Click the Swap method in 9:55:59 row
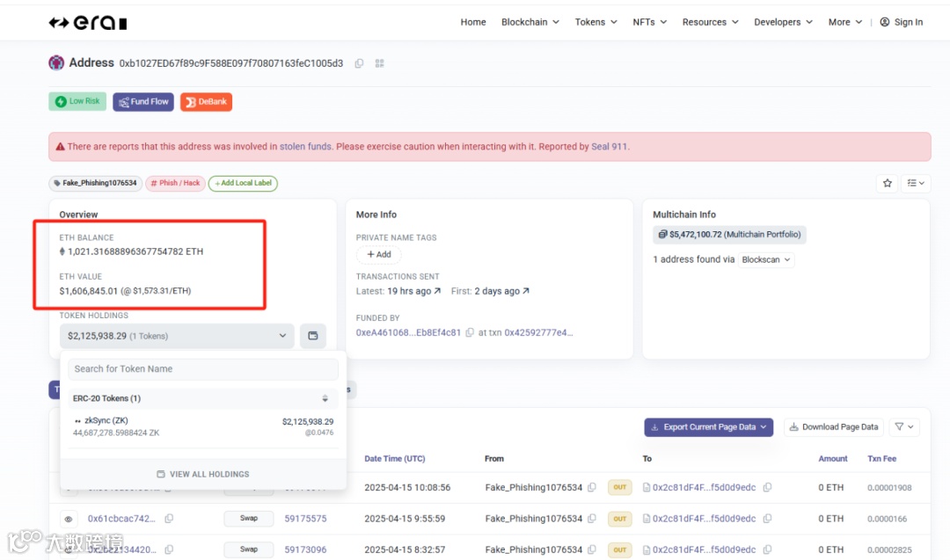Viewport: 950px width, 560px height. pos(248,518)
